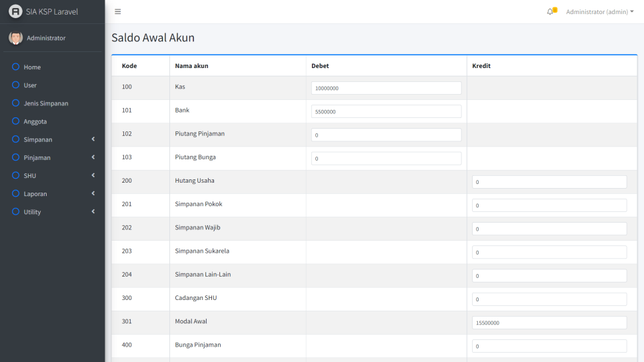Expand the Simpanan submenu arrow
This screenshot has width=644, height=362.
93,139
